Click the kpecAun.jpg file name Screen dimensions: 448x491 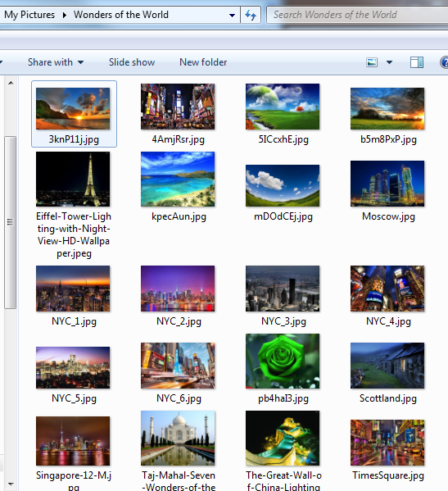coord(179,216)
